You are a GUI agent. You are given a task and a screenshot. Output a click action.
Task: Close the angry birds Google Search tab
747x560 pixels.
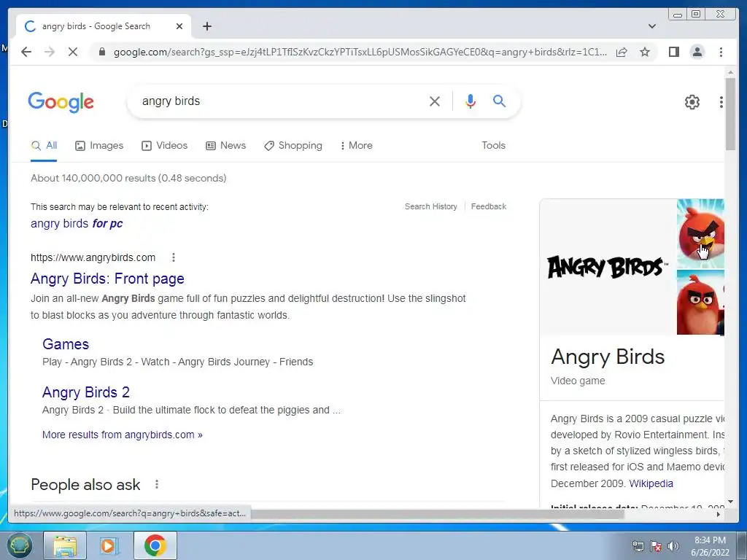(x=179, y=26)
